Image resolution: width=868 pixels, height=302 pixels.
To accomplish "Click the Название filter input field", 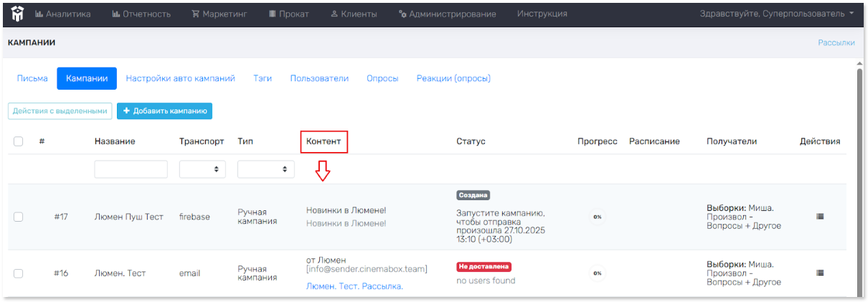I will click(x=131, y=169).
